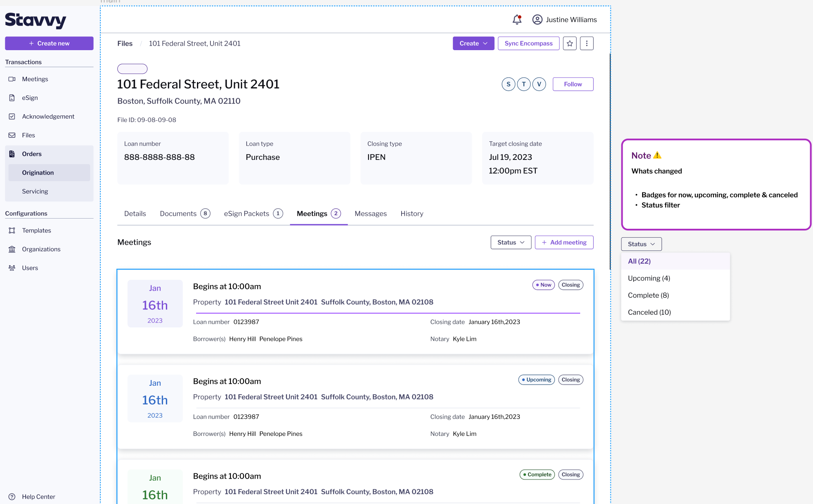This screenshot has height=504, width=813.
Task: Click Closing badge on the Complete meeting
Action: click(x=571, y=475)
